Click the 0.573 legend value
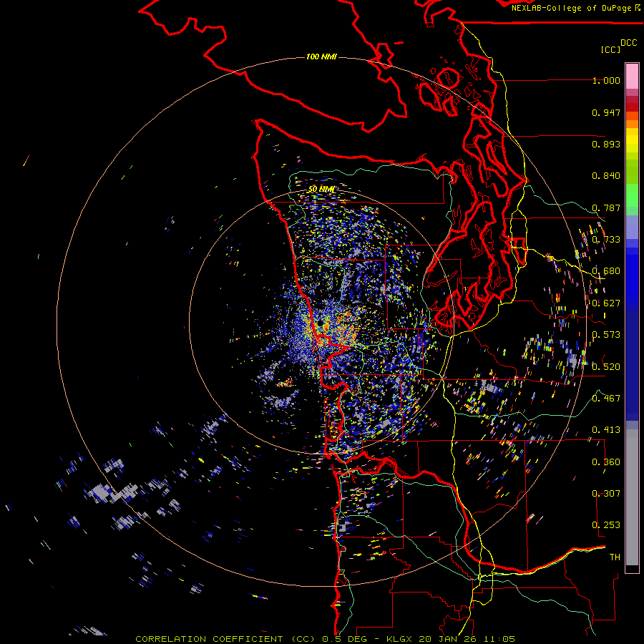Viewport: 644px width, 644px height. (x=606, y=335)
